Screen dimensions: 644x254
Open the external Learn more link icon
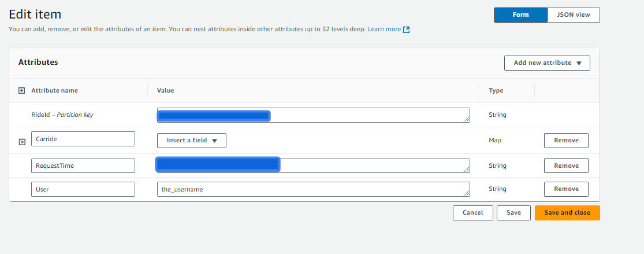click(406, 30)
